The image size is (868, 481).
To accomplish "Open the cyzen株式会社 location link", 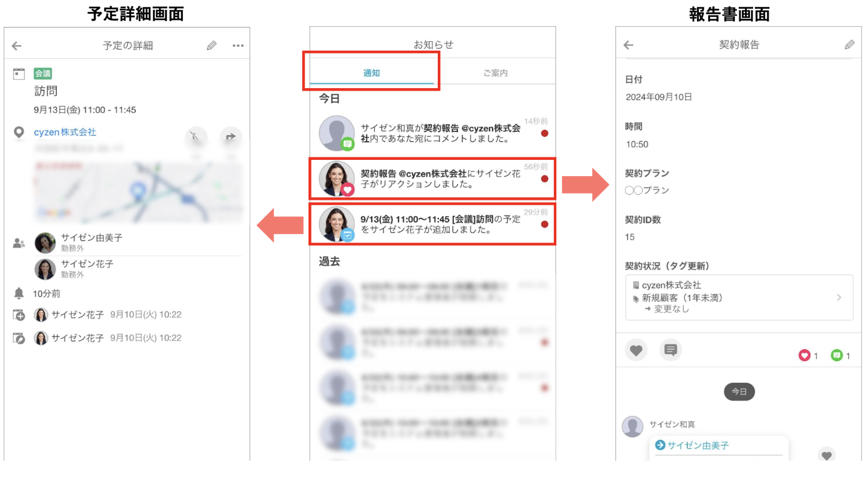I will click(x=65, y=132).
